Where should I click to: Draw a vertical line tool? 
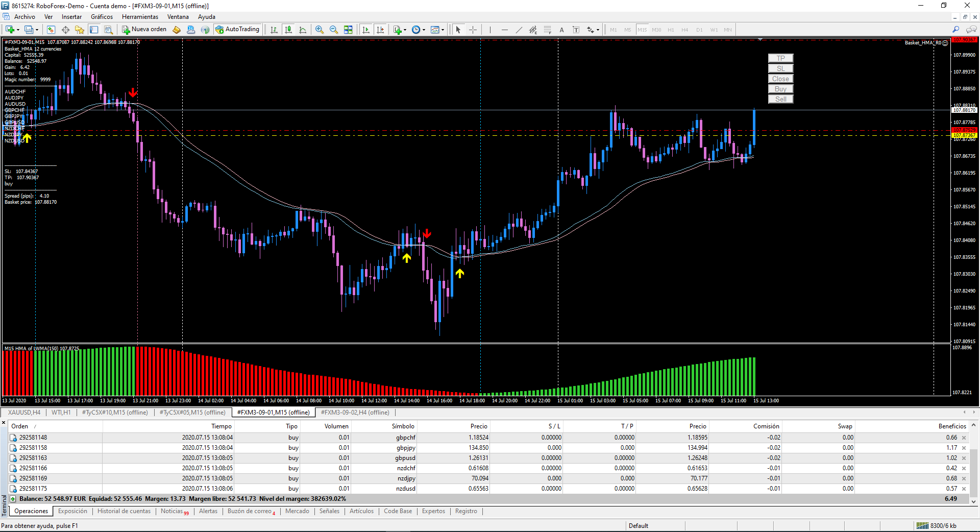click(x=490, y=30)
